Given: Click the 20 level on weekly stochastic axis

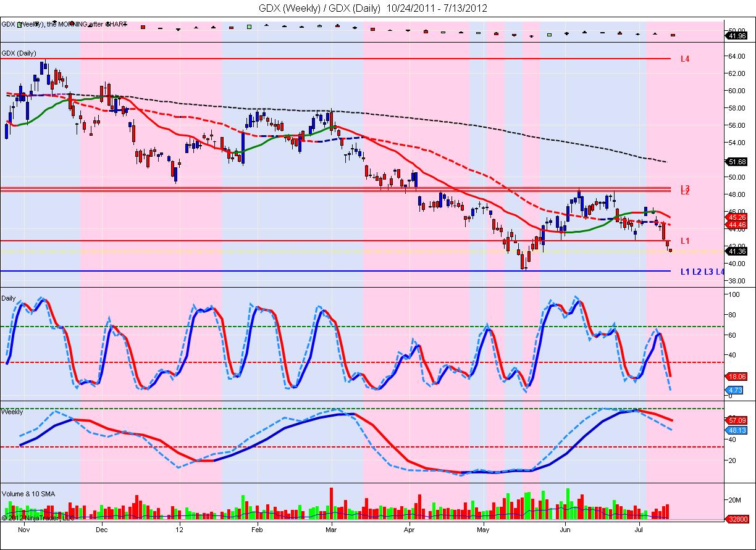Looking at the screenshot, I should [x=733, y=460].
